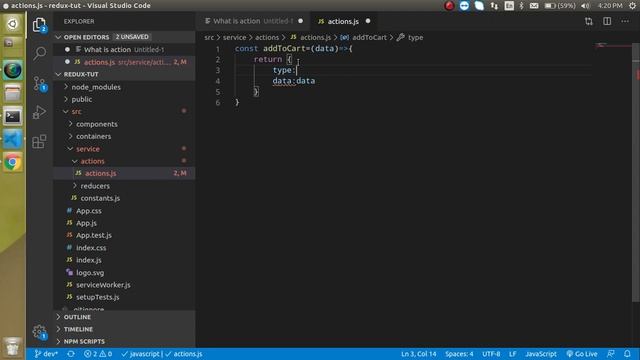Image resolution: width=640 pixels, height=360 pixels.
Task: Click the addToCart breadcrumb symbol
Action: 369,37
